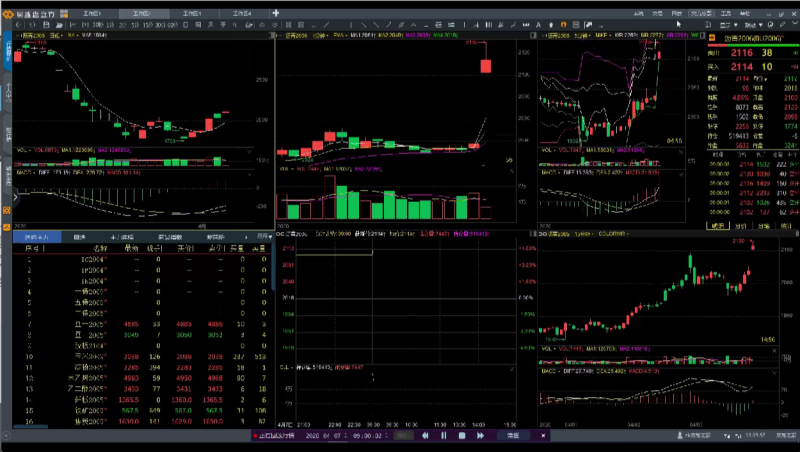Screen dimensions: 800x452
Task: Pause the market replay playback
Action: tap(443, 436)
